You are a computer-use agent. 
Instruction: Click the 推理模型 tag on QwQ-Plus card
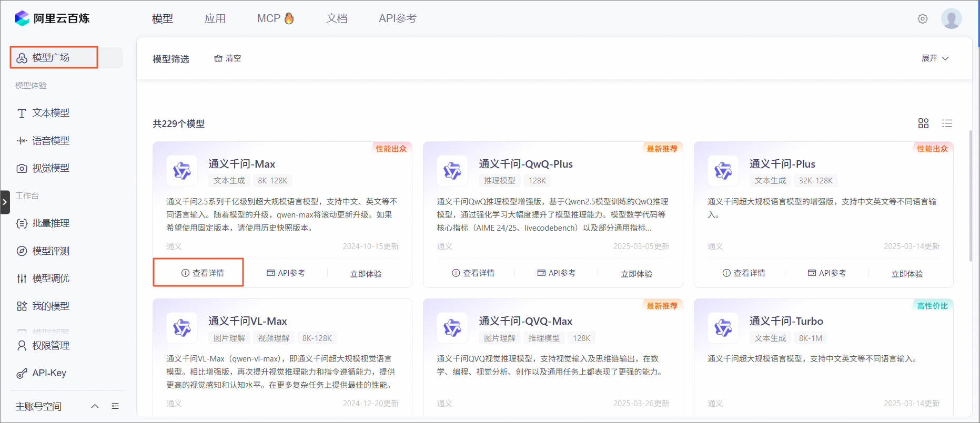point(500,181)
